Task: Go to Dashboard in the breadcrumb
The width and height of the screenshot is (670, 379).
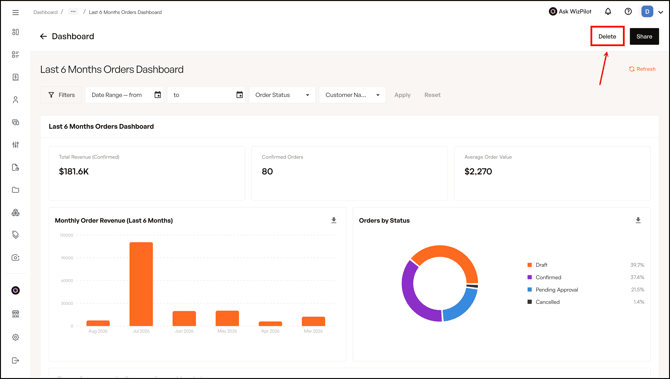Action: click(45, 12)
